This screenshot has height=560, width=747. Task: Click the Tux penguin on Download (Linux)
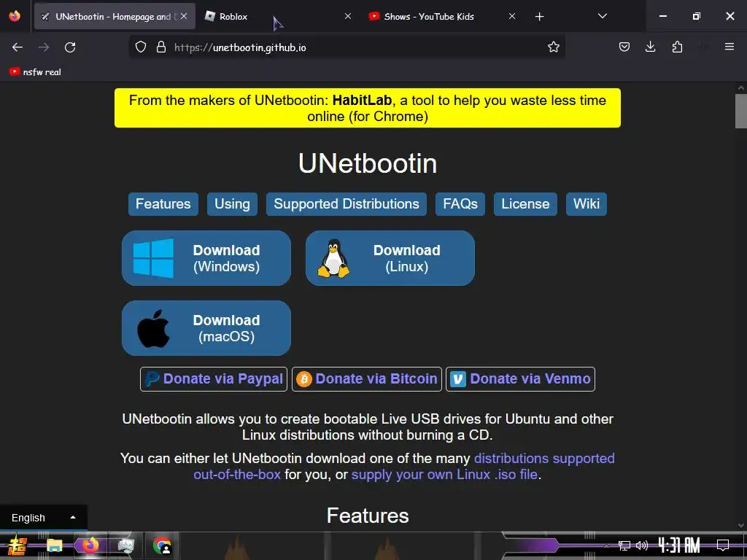tap(333, 258)
